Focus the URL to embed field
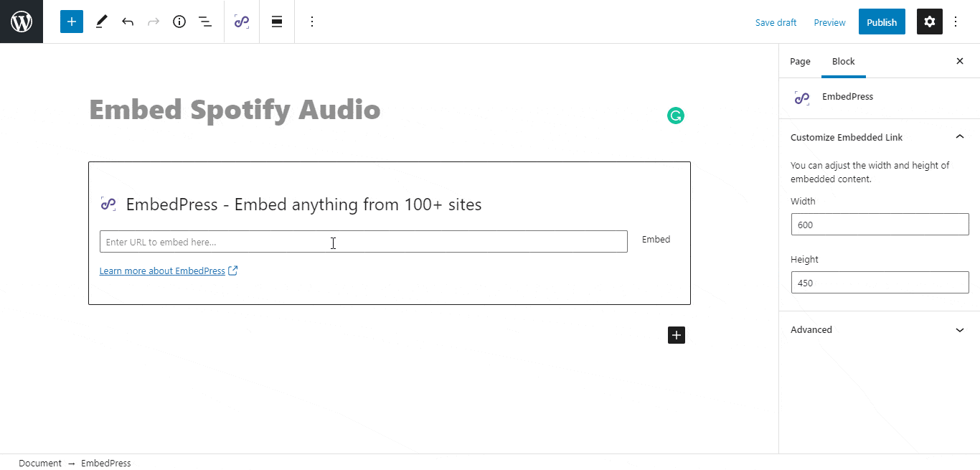Viewport: 980px width, 470px height. coord(363,242)
